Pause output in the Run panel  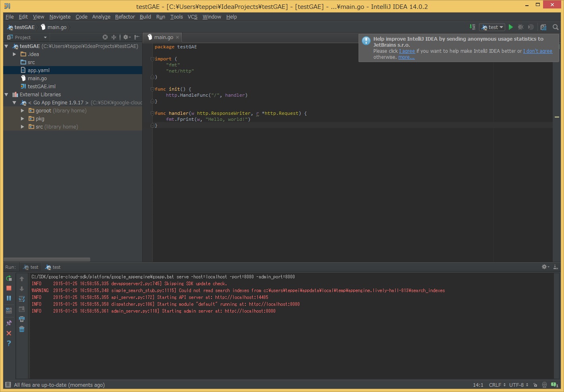(x=9, y=298)
